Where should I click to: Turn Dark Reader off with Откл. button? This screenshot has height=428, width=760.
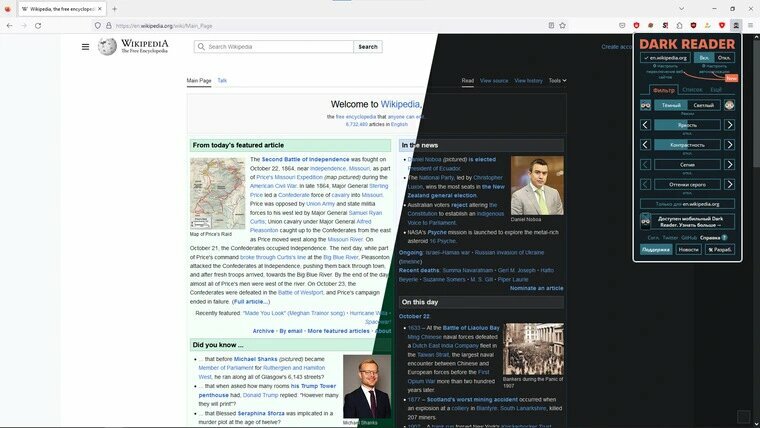[x=724, y=58]
